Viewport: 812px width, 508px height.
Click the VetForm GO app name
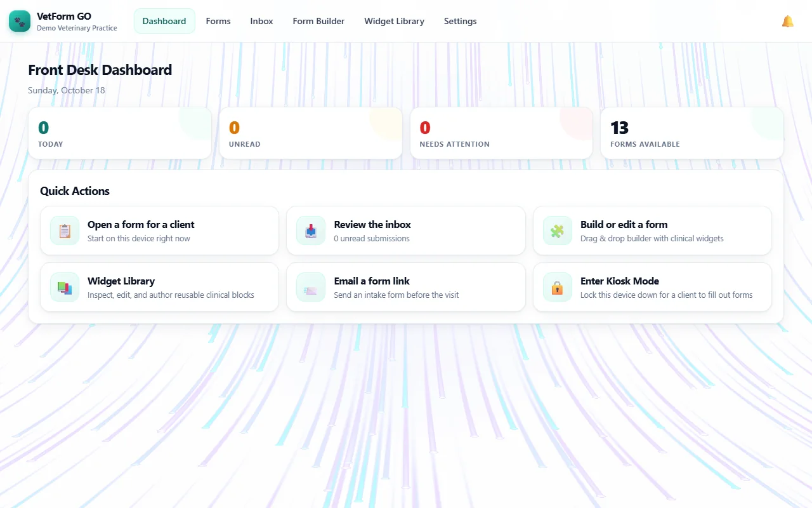(x=64, y=17)
